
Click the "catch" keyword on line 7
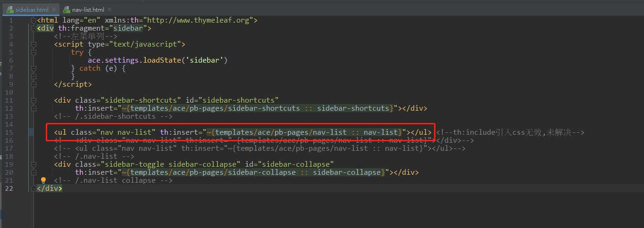tap(90, 68)
